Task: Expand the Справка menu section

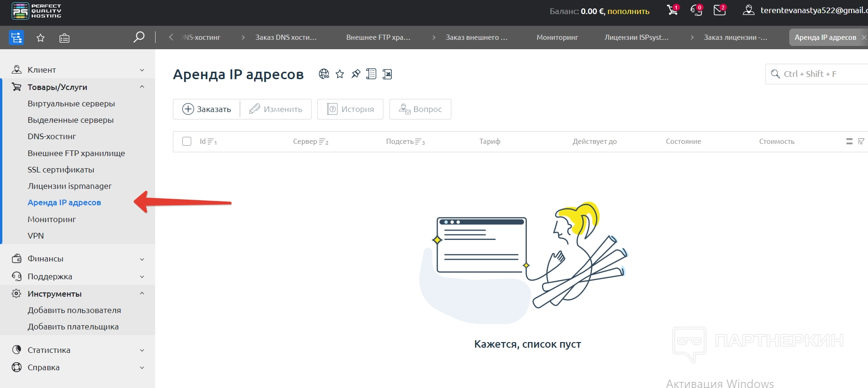Action: tap(77, 367)
